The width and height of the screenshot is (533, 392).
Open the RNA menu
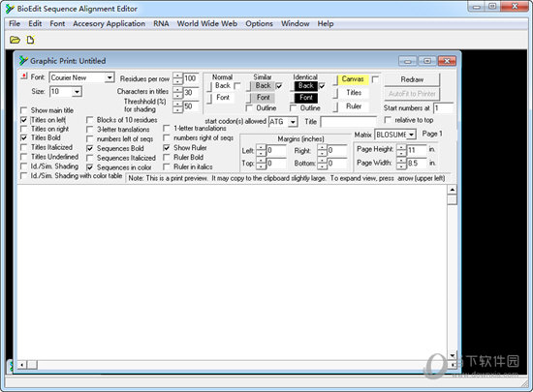coord(161,24)
